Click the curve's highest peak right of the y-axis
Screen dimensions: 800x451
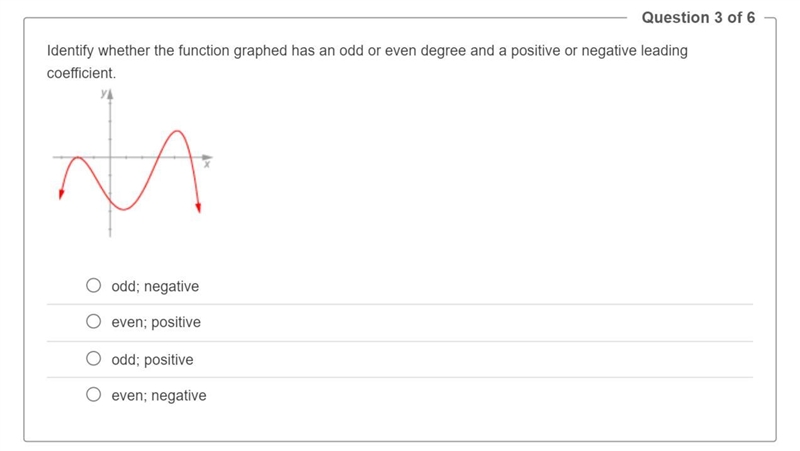click(177, 132)
